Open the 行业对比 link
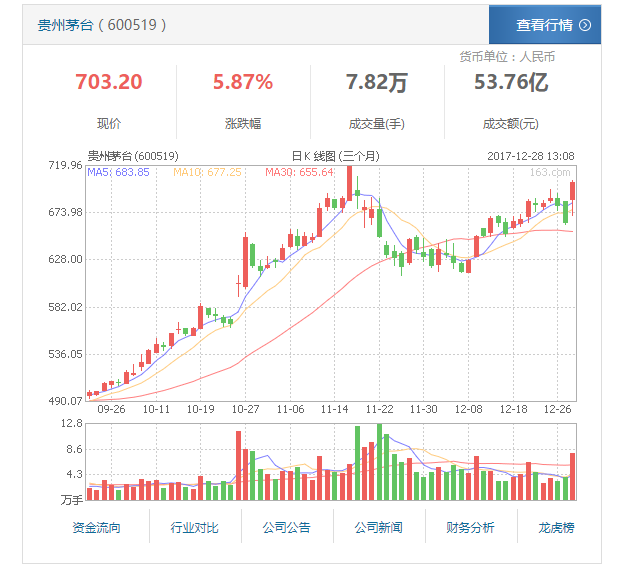The height and width of the screenshot is (575, 636). point(194,527)
